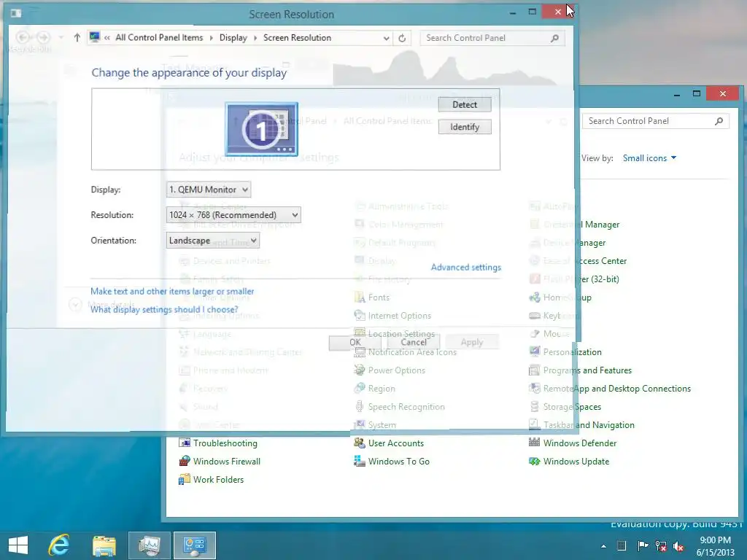Open Windows Defender text label
Screen dimensions: 747x560
[580, 443]
